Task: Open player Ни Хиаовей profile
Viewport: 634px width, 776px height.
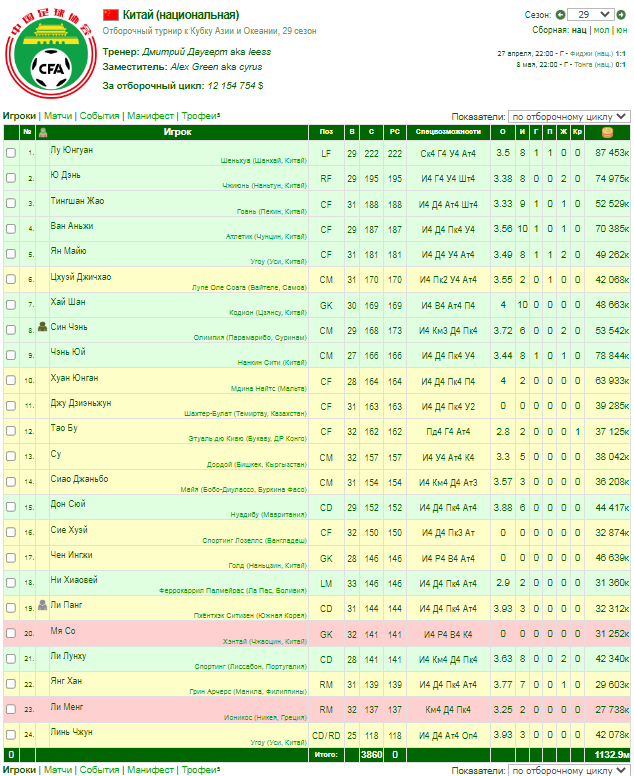Action: click(74, 580)
